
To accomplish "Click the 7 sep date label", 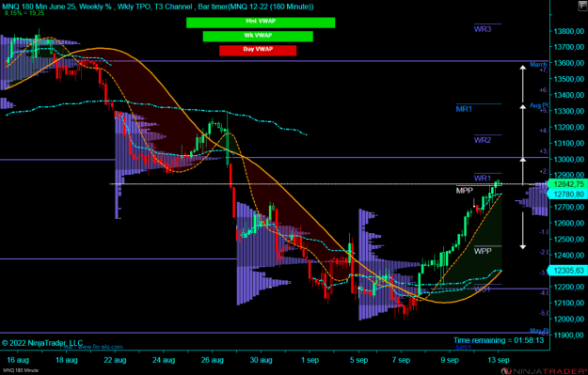I will [401, 360].
